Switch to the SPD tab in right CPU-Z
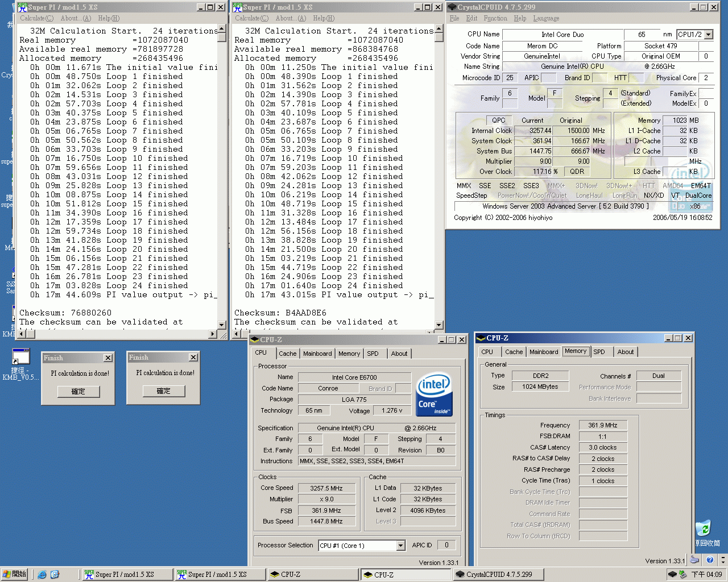This screenshot has height=582, width=728. click(x=599, y=352)
